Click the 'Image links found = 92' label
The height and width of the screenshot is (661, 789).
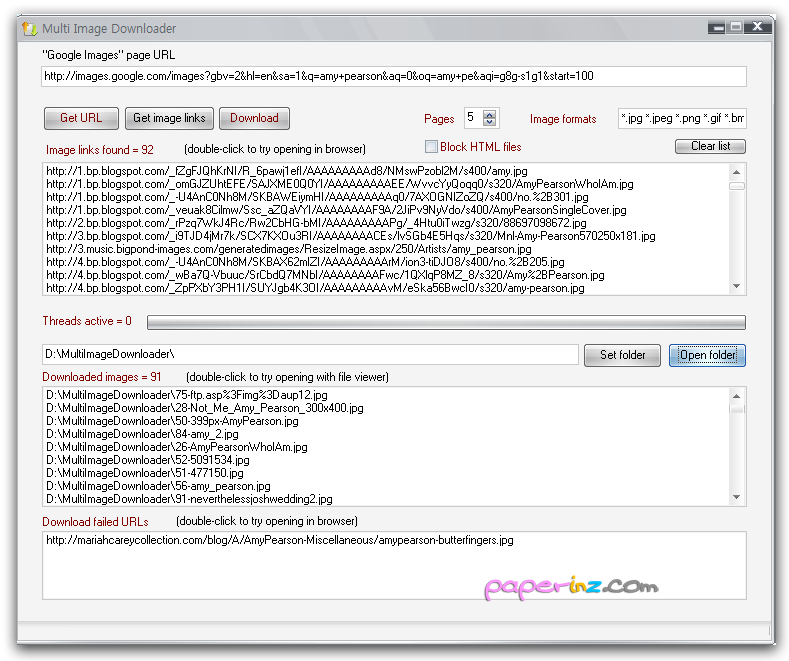click(100, 150)
